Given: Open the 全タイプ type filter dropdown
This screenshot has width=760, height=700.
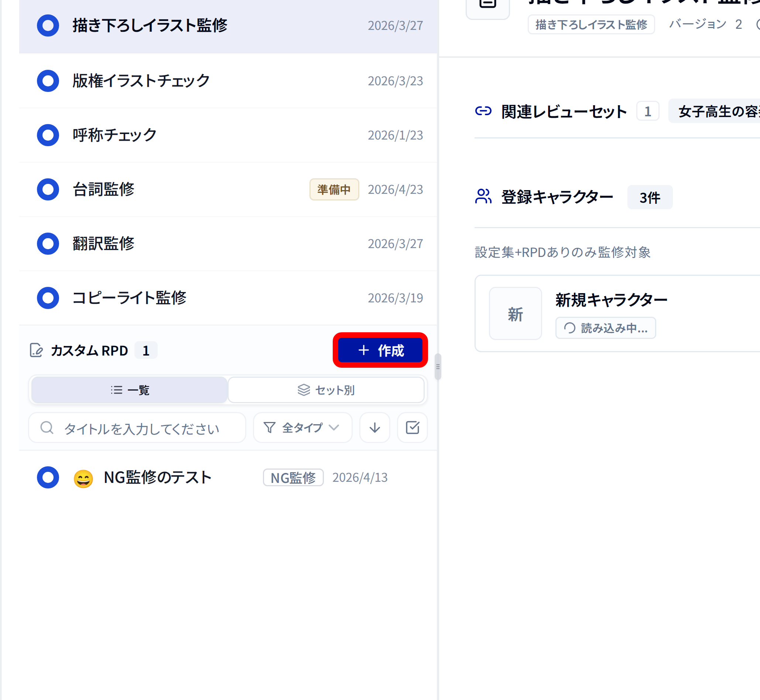Looking at the screenshot, I should [303, 428].
